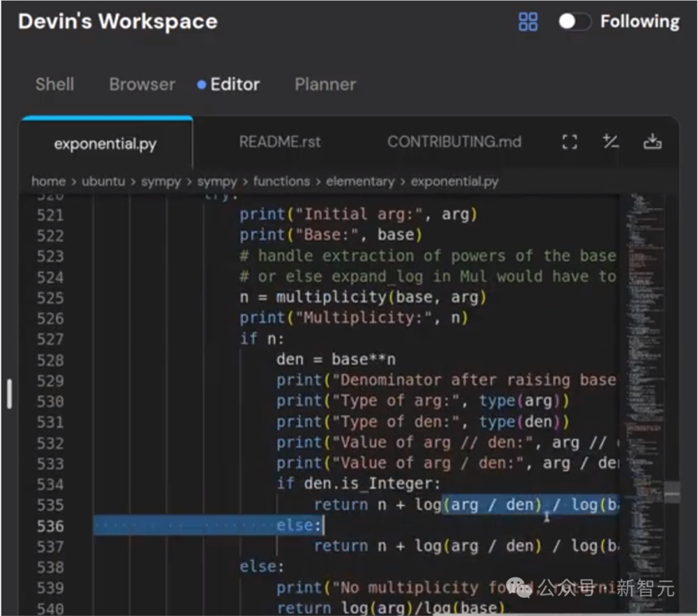The height and width of the screenshot is (616, 698).
Task: Click the 'multiplicity(base, arg)' code line
Action: pyautogui.click(x=363, y=297)
